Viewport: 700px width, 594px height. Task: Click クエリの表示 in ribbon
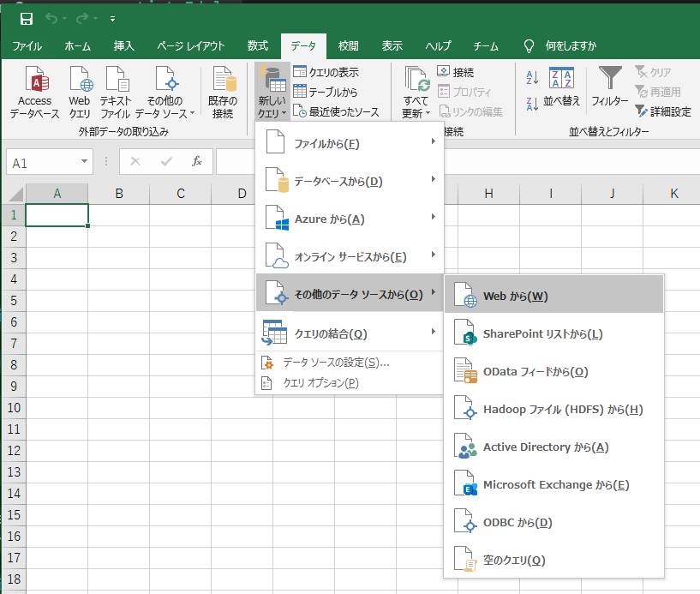(x=326, y=72)
